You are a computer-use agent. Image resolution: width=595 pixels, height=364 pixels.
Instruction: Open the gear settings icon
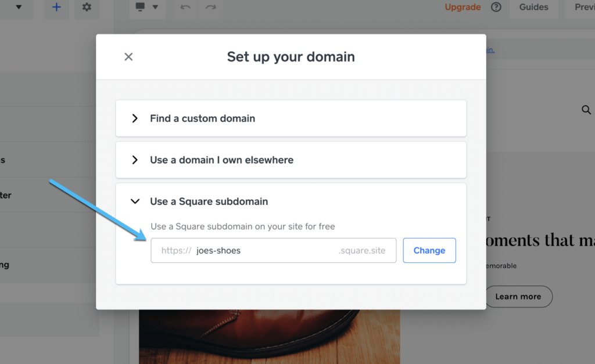click(x=87, y=8)
